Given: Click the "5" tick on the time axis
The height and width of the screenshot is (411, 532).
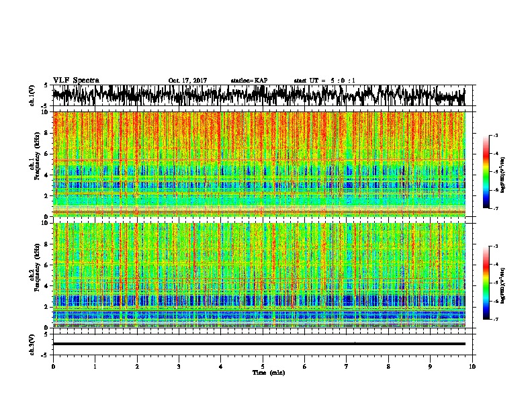Looking at the screenshot, I should (x=263, y=367).
